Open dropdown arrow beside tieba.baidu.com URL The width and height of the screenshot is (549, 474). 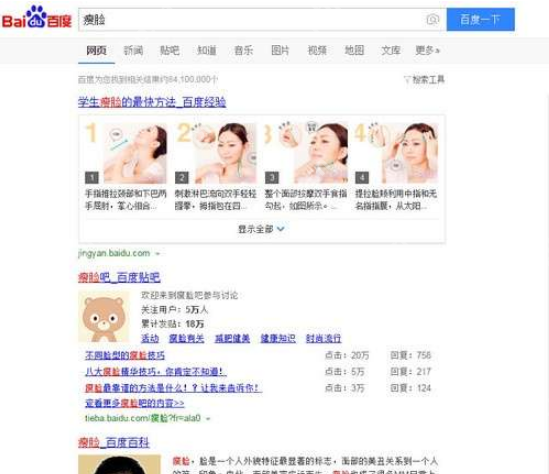point(208,418)
